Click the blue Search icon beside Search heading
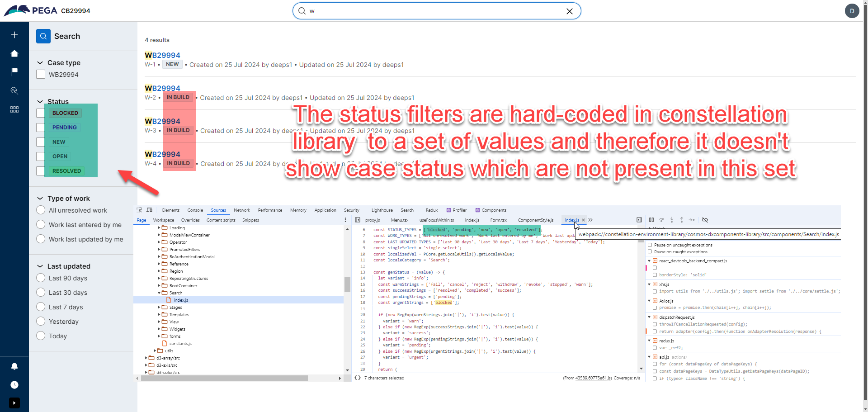The width and height of the screenshot is (868, 412). (43, 36)
